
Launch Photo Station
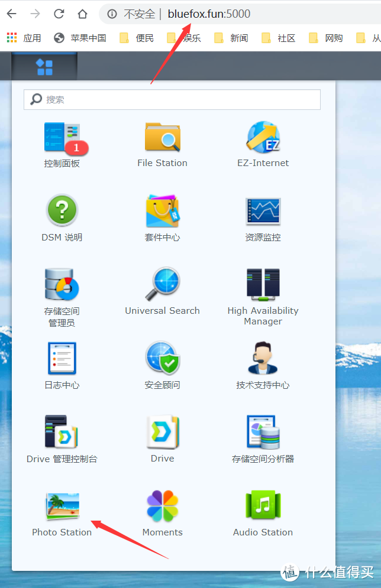tap(62, 514)
